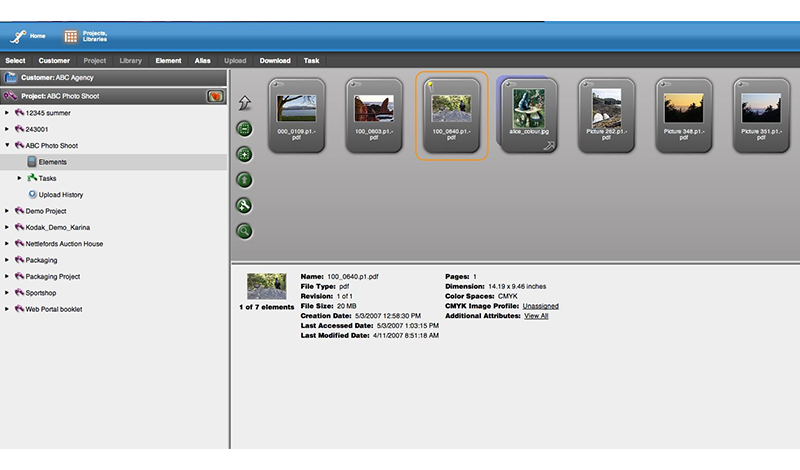Click the preview image in details pane
This screenshot has width=800, height=470.
[x=266, y=286]
